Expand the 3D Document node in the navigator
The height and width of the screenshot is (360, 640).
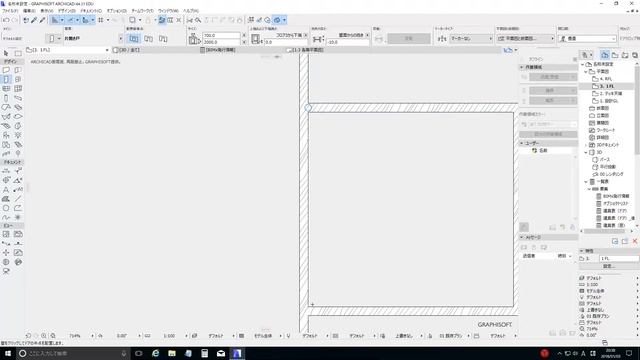point(586,145)
